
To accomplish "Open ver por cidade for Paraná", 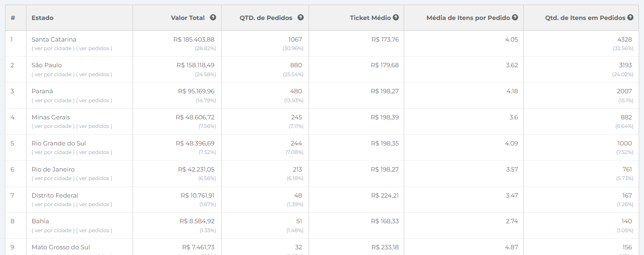I will 53,101.
